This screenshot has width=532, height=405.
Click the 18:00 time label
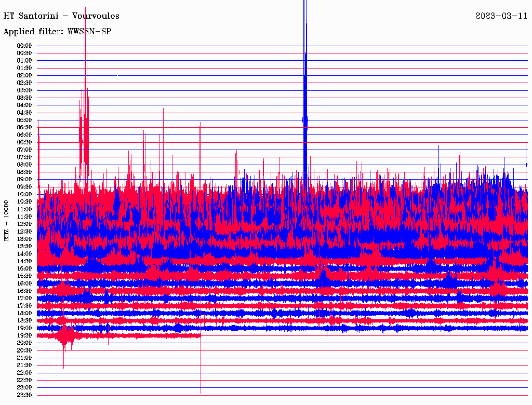tap(24, 313)
